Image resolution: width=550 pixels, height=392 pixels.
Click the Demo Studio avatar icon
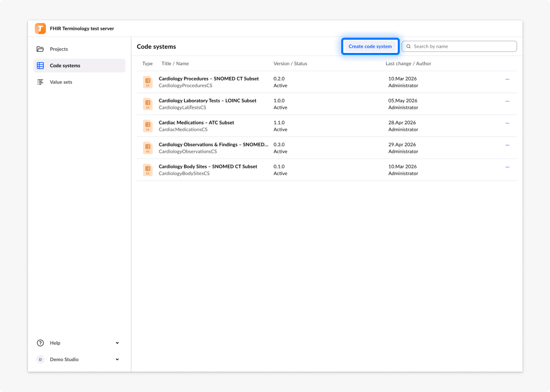coord(40,359)
